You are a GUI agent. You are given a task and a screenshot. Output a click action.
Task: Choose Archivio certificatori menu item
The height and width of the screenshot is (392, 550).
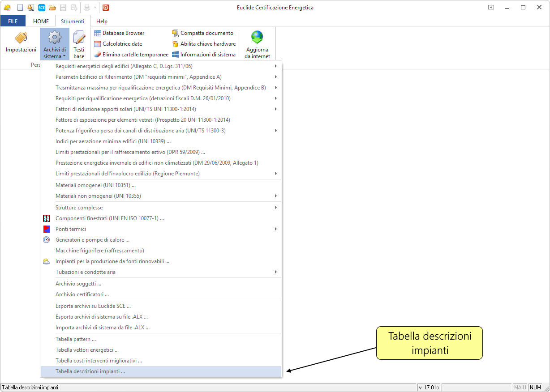[x=82, y=294]
